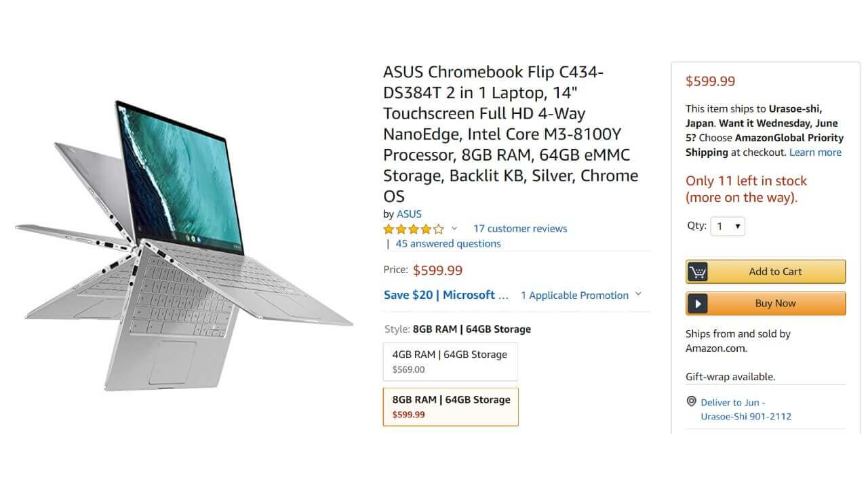Open the 45 answered questions link
Image resolution: width=868 pixels, height=488 pixels.
pyautogui.click(x=448, y=243)
